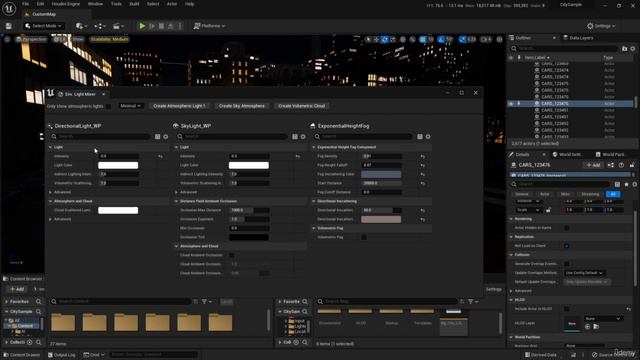Click the blueprint/edit icon beside Add in Details

point(611,165)
